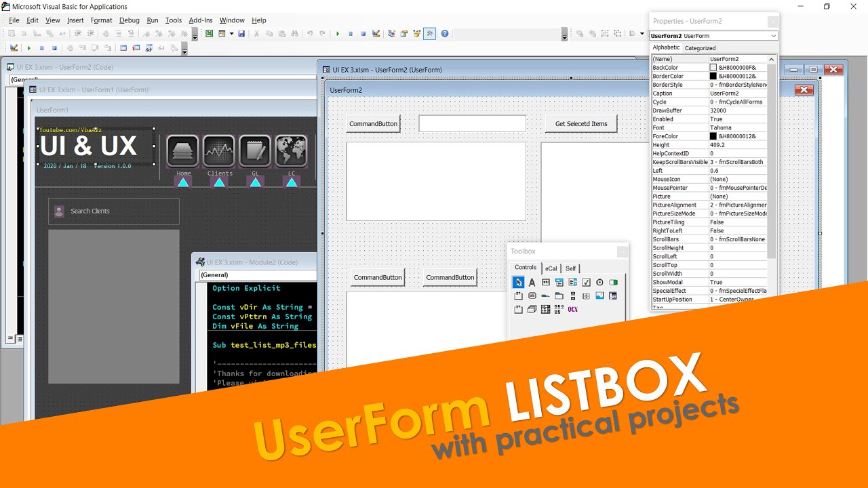The image size is (868, 488).
Task: Close the Toolbox panel
Action: [623, 251]
